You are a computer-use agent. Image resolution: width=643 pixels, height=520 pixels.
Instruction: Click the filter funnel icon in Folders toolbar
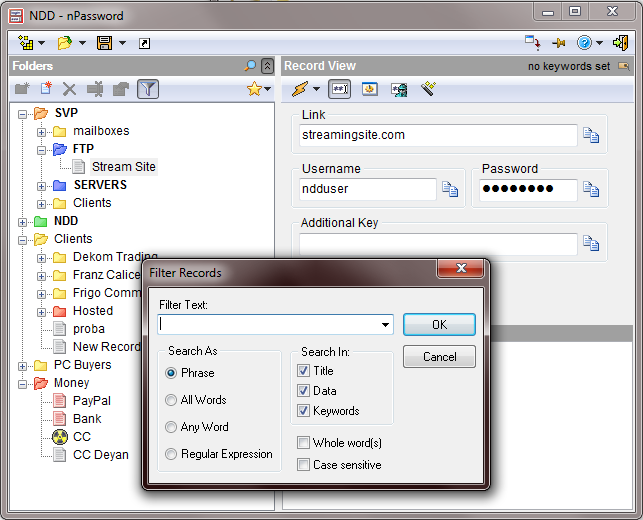(147, 89)
